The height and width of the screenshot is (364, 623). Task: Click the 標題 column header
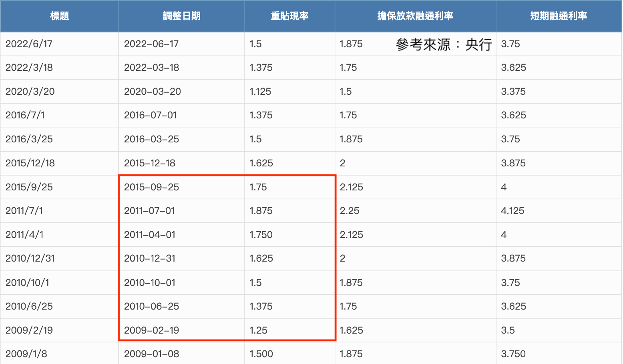59,16
